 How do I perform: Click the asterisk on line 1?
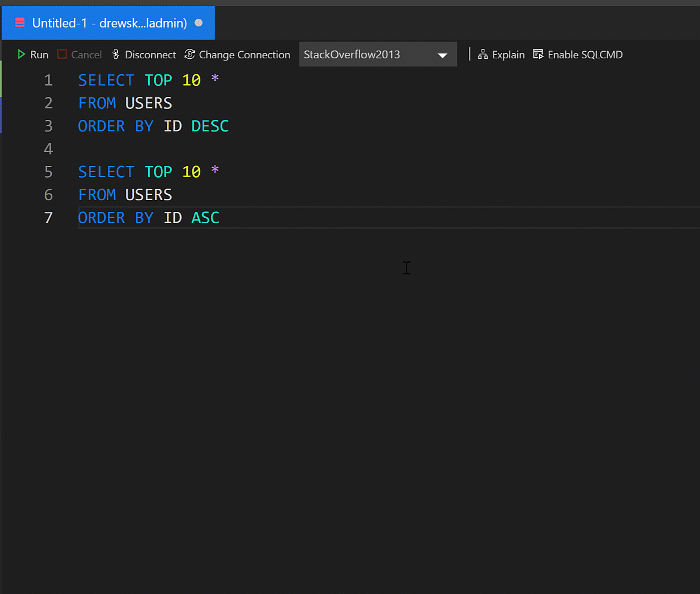(215, 79)
